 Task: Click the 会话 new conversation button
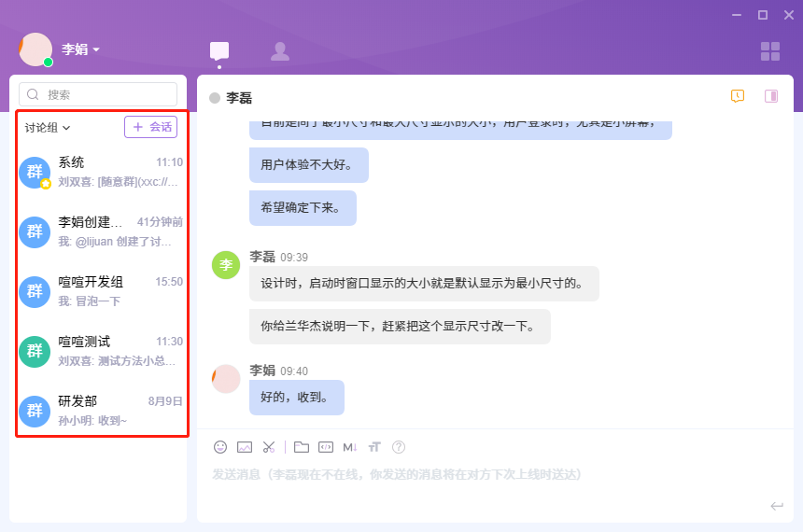[150, 127]
